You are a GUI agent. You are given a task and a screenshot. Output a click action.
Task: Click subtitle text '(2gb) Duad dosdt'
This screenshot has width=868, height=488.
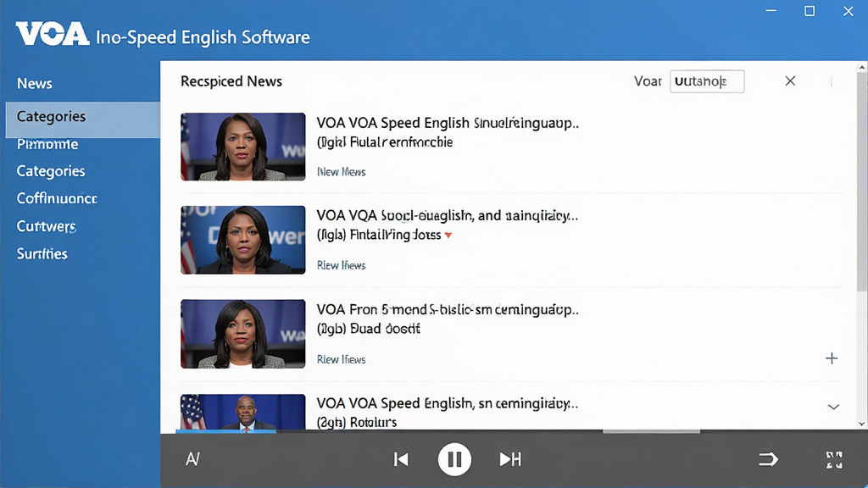(x=368, y=329)
